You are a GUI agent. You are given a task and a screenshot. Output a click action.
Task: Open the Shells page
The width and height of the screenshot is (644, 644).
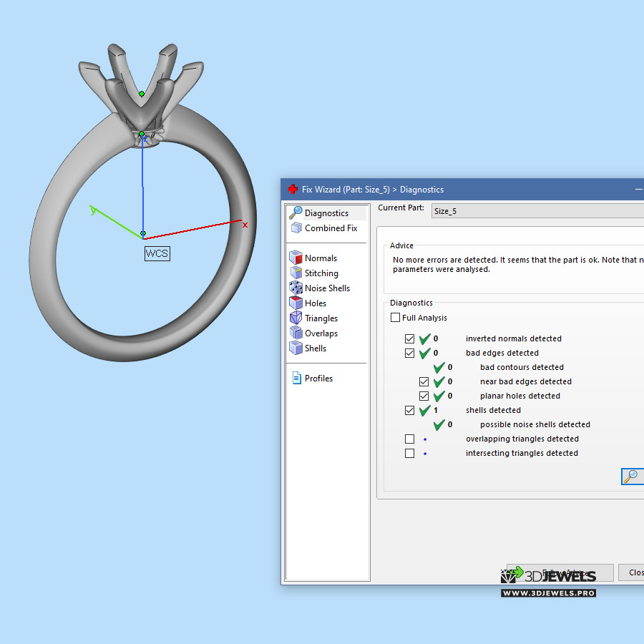[315, 348]
